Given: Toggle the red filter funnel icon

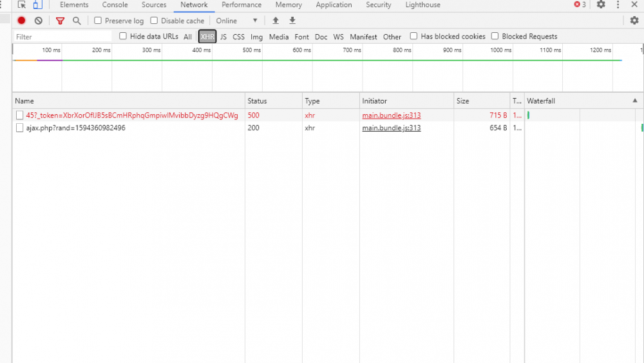Looking at the screenshot, I should tap(60, 21).
